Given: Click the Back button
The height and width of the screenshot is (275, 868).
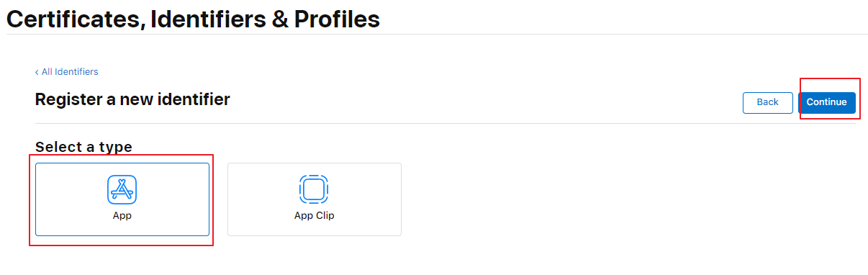Looking at the screenshot, I should coord(768,102).
